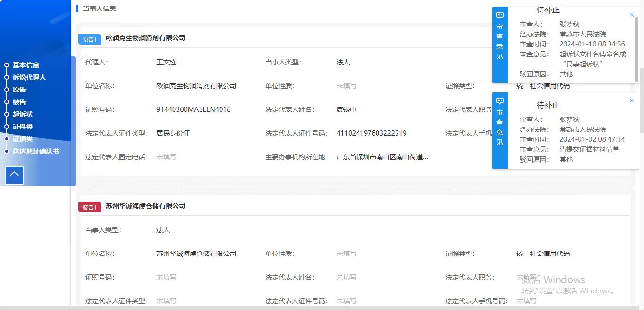Screen dimensions: 644x310
Task: Click defendant 法定代表人手机号码 未填写 value
Action: pyautogui.click(x=526, y=301)
